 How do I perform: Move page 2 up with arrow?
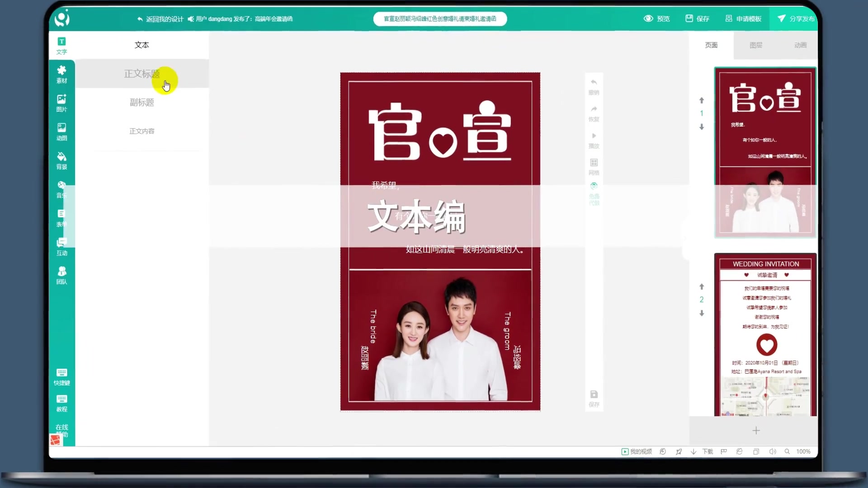point(702,286)
